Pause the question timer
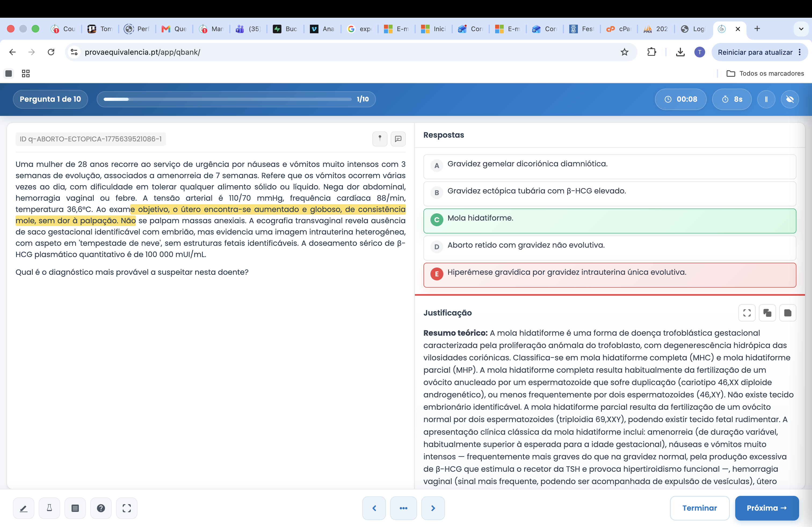The height and width of the screenshot is (527, 812). pyautogui.click(x=766, y=99)
